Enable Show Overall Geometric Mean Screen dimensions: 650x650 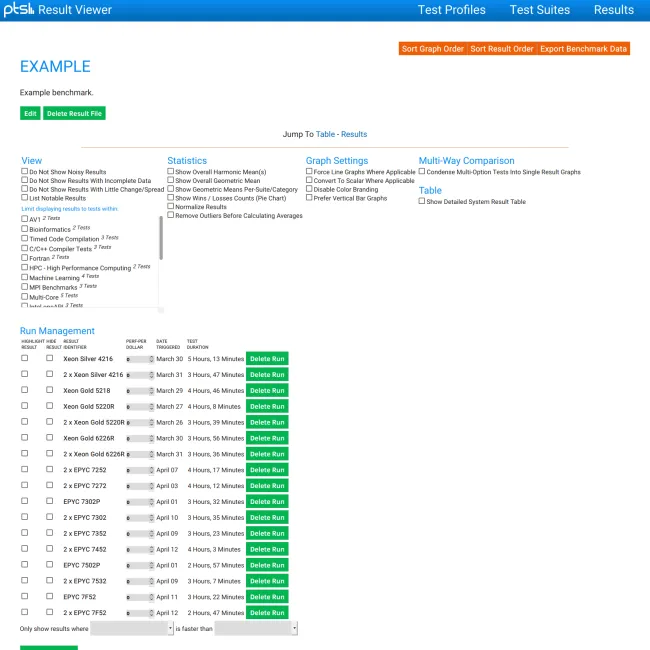click(170, 180)
